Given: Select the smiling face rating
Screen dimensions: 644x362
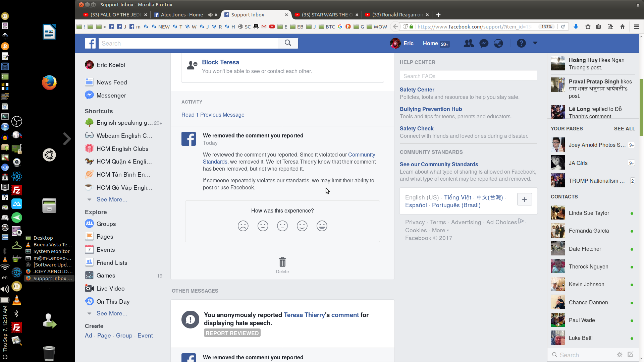Looking at the screenshot, I should pos(302,226).
